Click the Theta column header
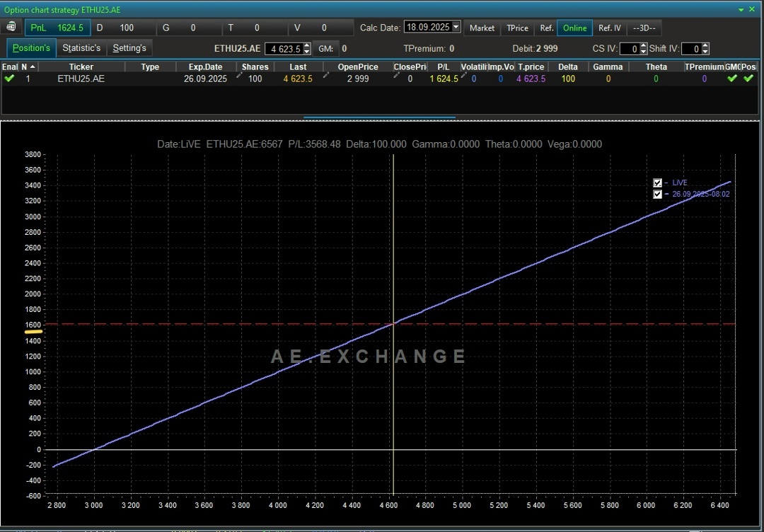The width and height of the screenshot is (764, 532). coord(656,66)
